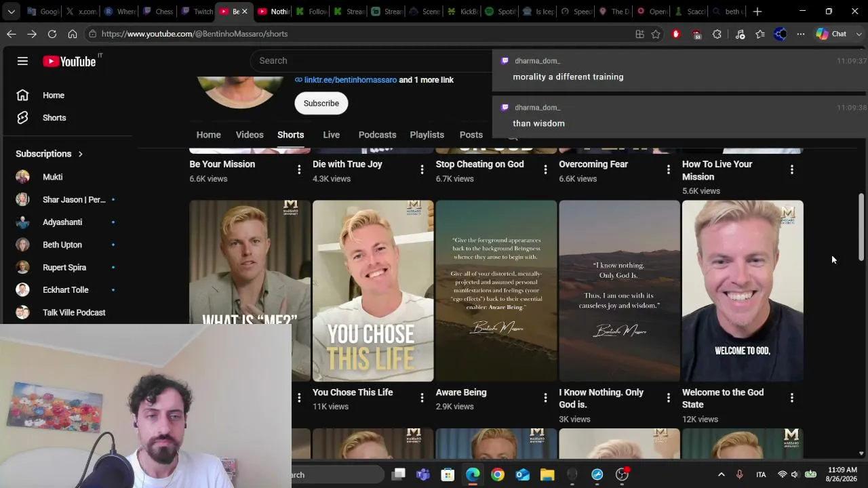868x488 pixels.
Task: Open the browser Extensions puzzle icon
Action: (717, 34)
